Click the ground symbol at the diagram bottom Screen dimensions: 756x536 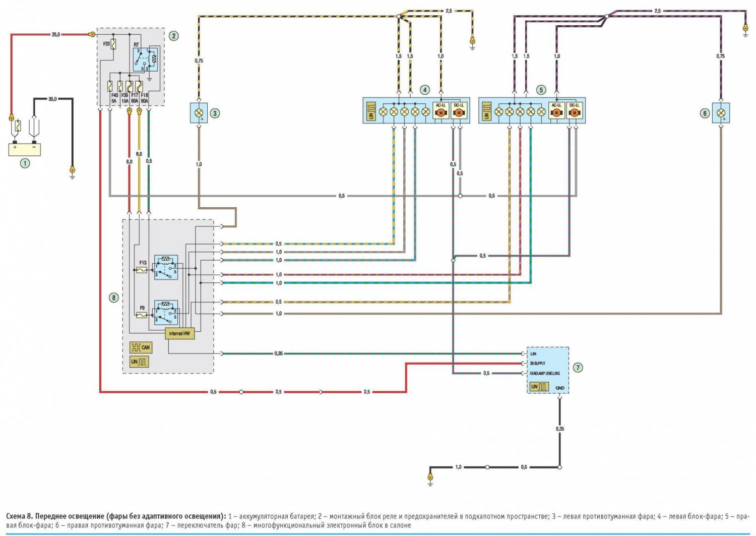[x=430, y=480]
